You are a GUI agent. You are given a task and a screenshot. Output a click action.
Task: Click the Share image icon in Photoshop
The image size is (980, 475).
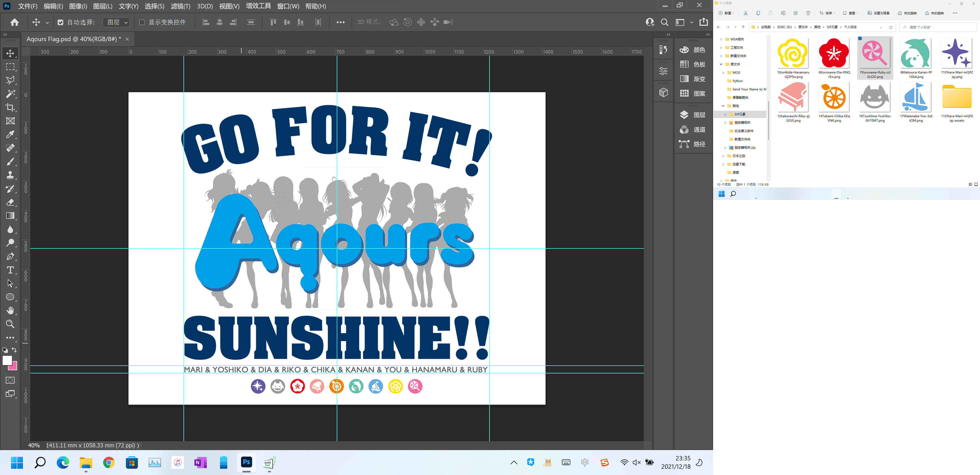click(704, 22)
